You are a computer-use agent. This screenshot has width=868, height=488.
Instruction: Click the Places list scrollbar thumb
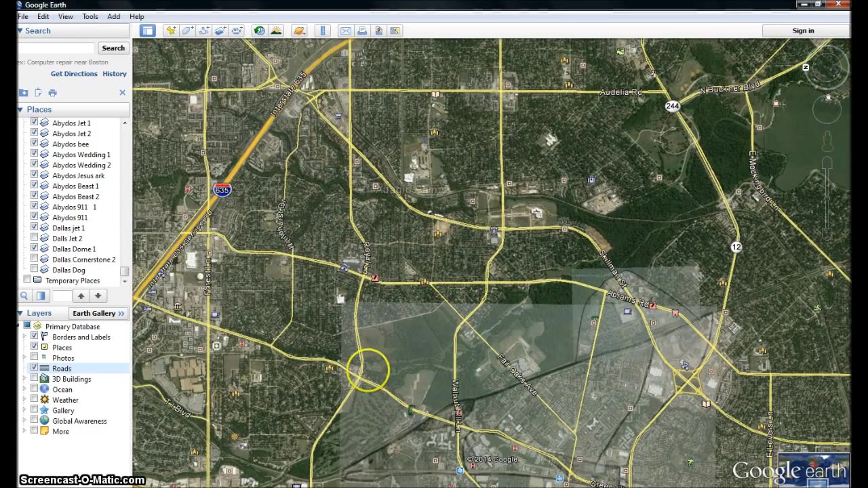click(x=124, y=271)
